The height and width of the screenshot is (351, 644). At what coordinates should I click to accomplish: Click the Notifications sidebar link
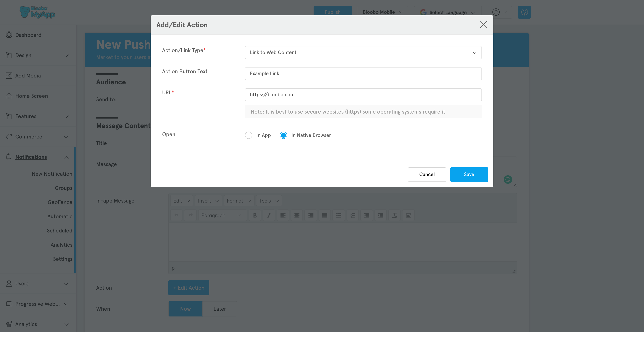tap(31, 157)
